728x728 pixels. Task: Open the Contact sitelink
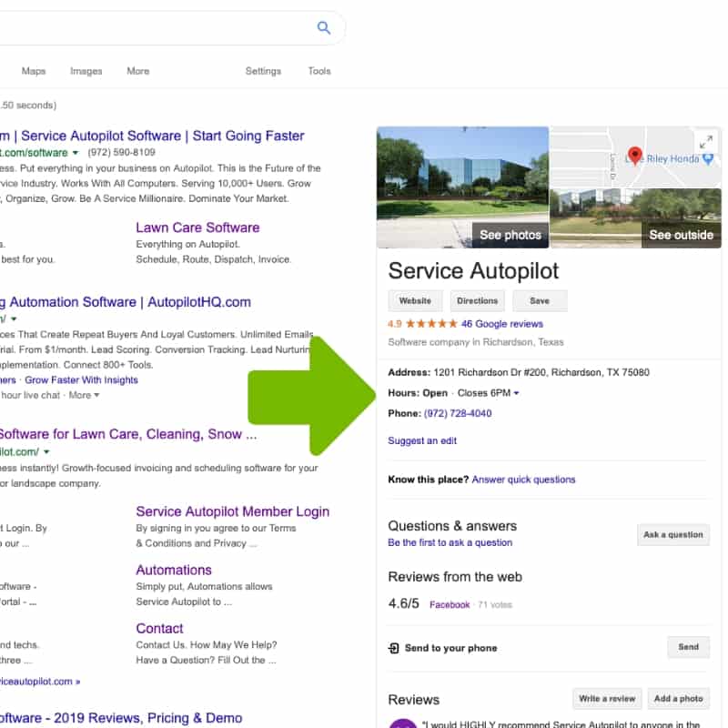[159, 628]
